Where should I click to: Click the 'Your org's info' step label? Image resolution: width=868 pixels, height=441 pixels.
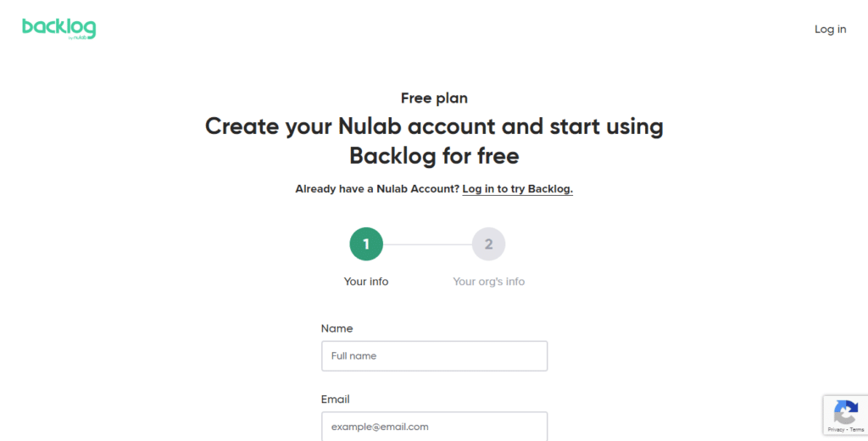click(x=488, y=282)
